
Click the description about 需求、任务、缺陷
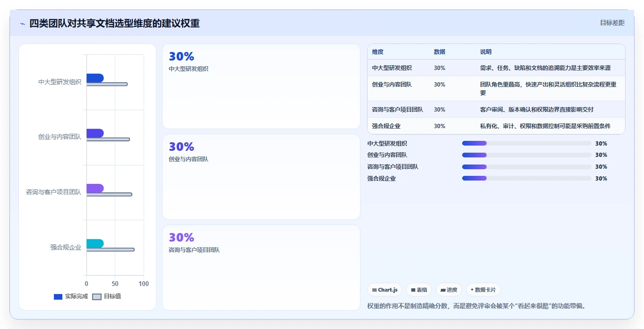pos(545,68)
